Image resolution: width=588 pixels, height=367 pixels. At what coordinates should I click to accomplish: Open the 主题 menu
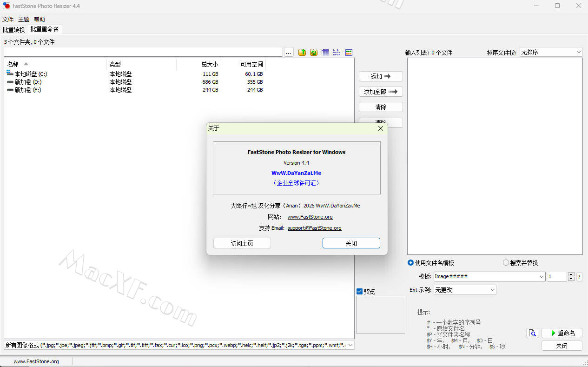click(24, 20)
